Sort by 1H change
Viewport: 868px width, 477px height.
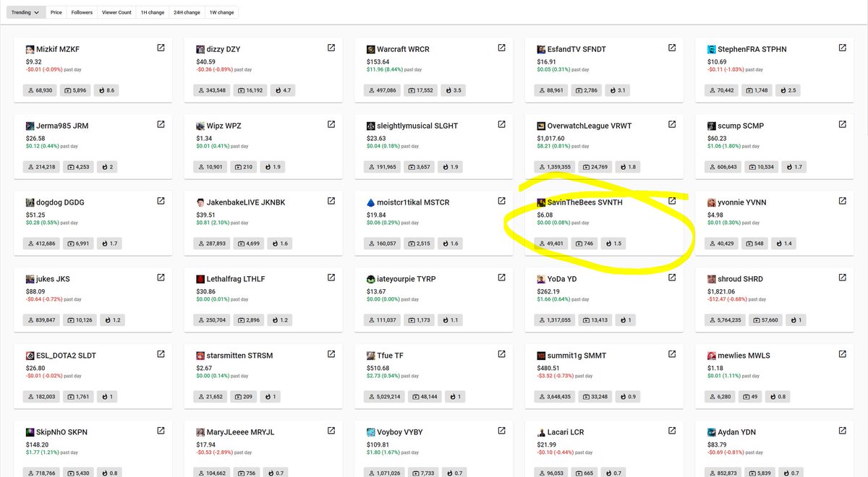click(x=153, y=12)
